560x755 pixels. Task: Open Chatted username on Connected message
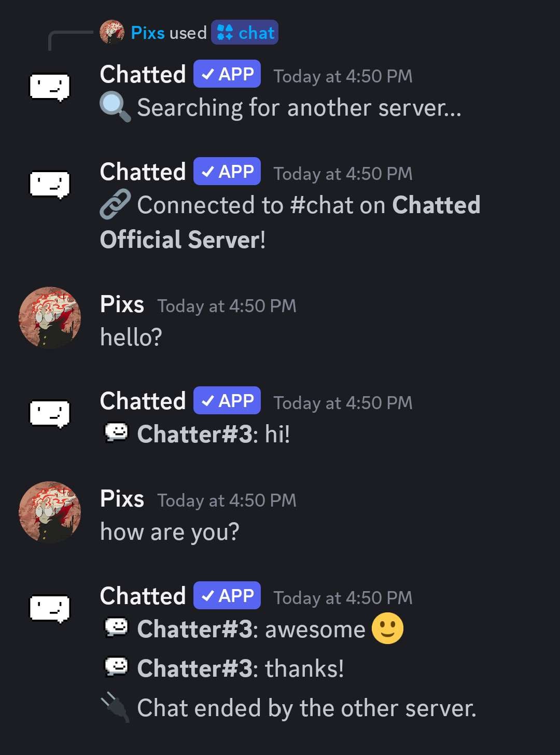143,172
